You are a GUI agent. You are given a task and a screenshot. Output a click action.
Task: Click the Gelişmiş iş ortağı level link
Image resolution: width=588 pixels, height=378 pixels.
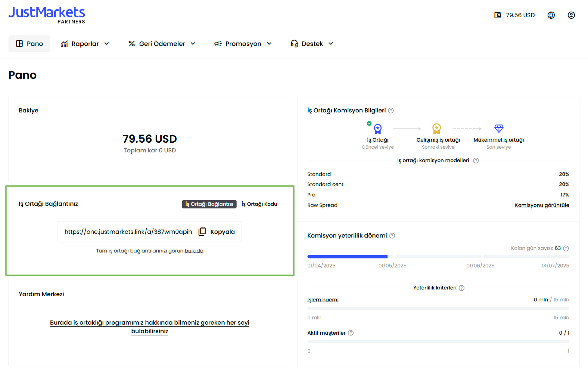pyautogui.click(x=438, y=140)
